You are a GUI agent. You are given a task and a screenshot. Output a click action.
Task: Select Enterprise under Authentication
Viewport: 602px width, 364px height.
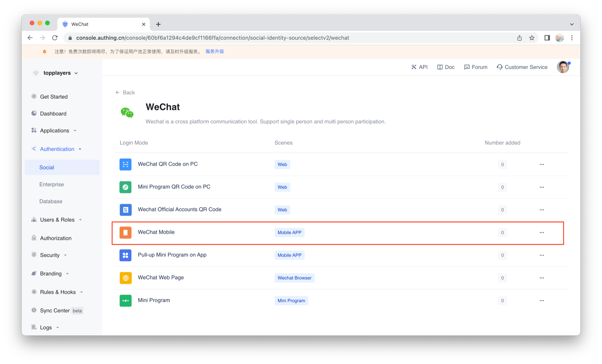click(x=51, y=185)
